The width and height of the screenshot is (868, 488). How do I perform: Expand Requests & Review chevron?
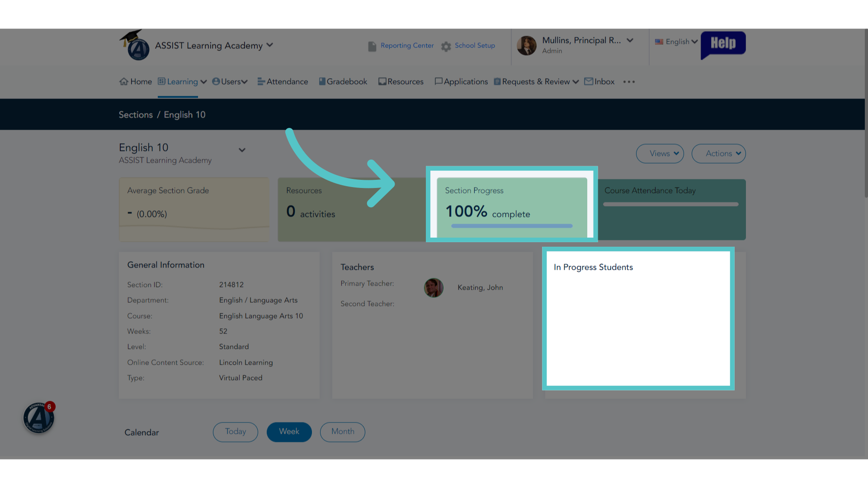pos(576,82)
